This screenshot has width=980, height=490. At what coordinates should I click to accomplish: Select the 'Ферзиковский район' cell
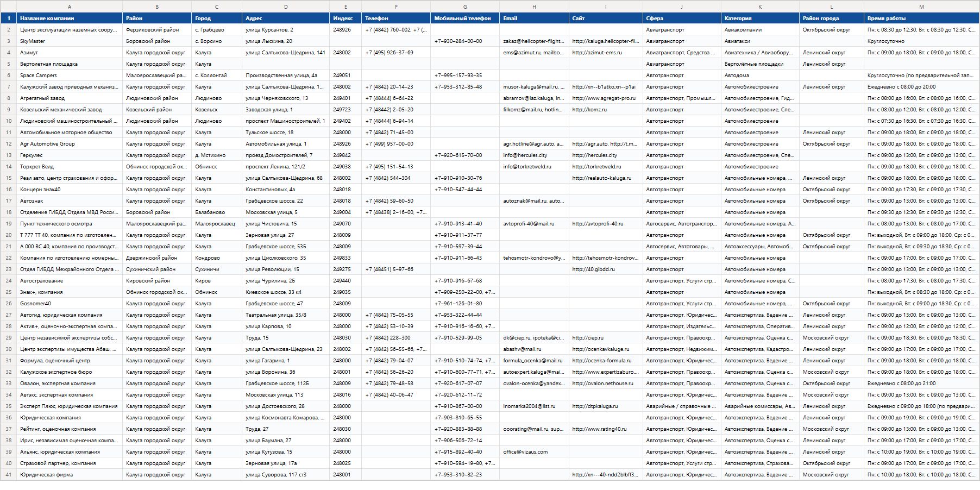[x=157, y=30]
